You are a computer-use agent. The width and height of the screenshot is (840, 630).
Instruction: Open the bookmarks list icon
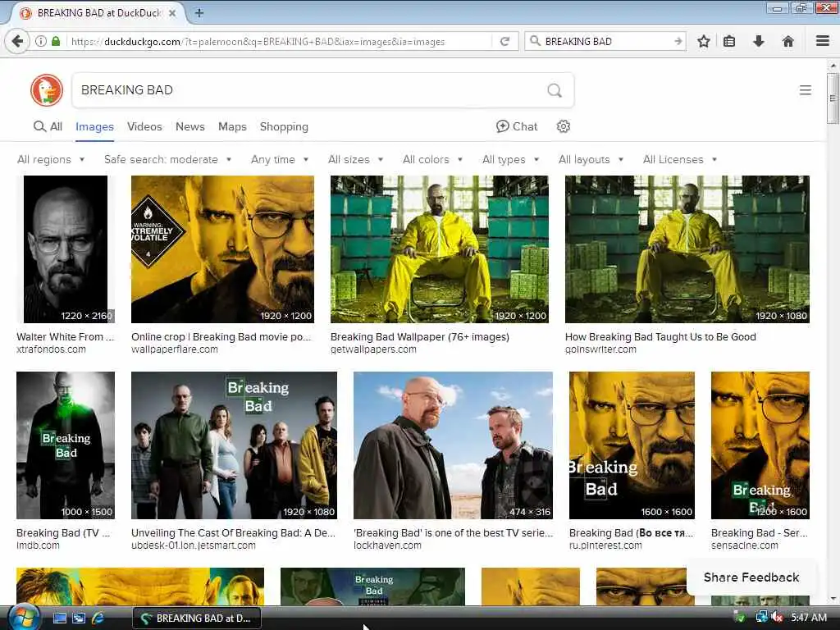(729, 41)
